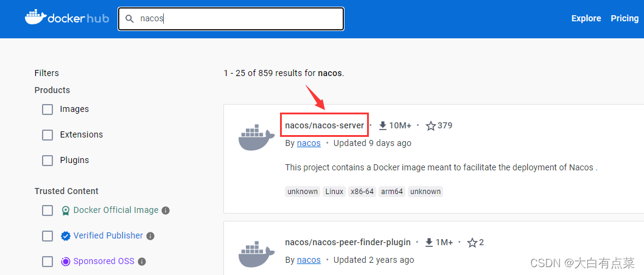The image size is (644, 275).
Task: Click nacos publisher link under nacos-peer-finder-plugin
Action: click(x=309, y=260)
